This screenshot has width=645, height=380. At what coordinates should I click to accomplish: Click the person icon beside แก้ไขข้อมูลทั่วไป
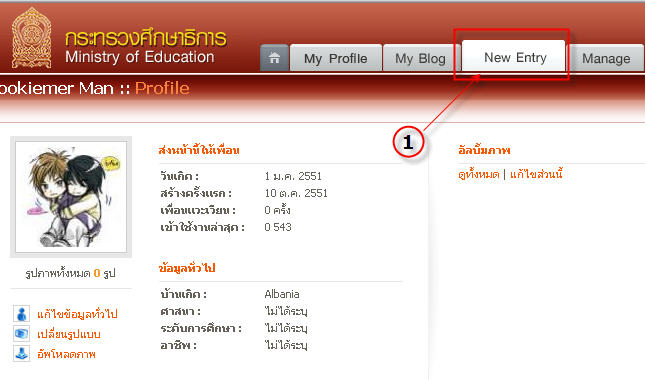click(x=21, y=314)
